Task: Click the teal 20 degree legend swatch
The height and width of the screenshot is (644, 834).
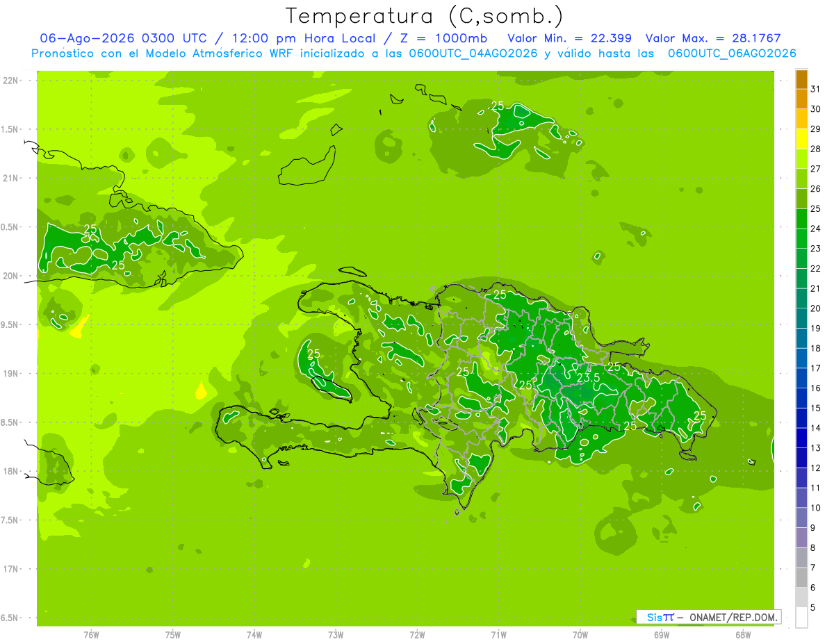Action: click(801, 299)
